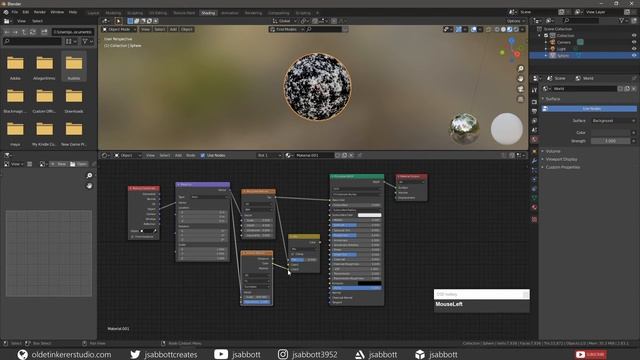Click the Blender logo menu icon

coord(6,12)
